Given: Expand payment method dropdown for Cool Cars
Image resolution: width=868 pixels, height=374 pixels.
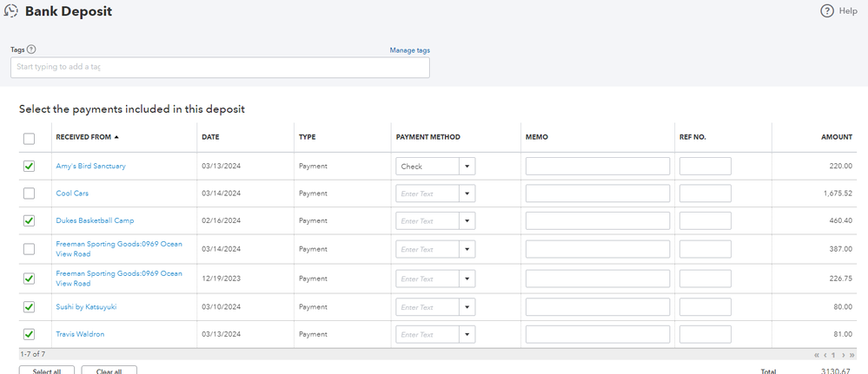Looking at the screenshot, I should coord(467,194).
